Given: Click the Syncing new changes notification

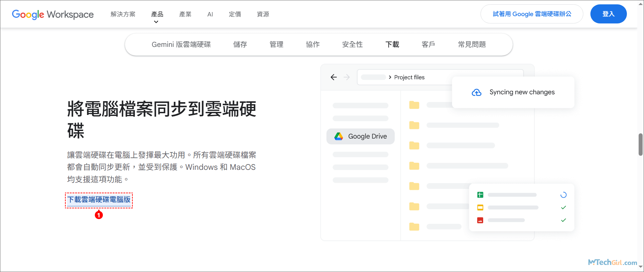Looking at the screenshot, I should 513,92.
